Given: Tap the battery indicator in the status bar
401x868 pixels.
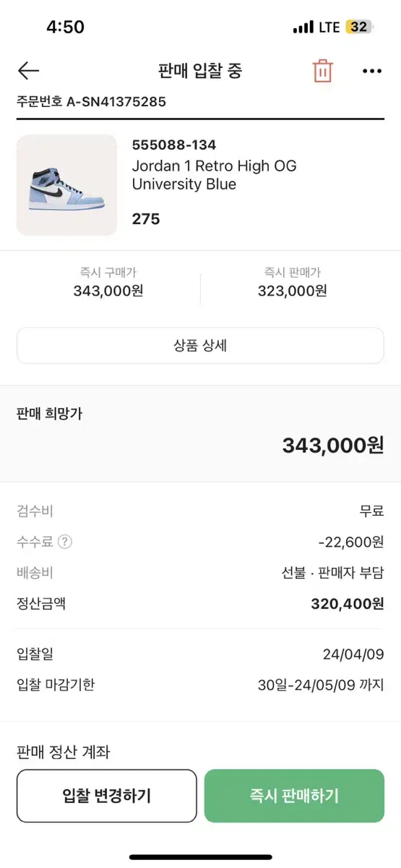Looking at the screenshot, I should pos(359,27).
